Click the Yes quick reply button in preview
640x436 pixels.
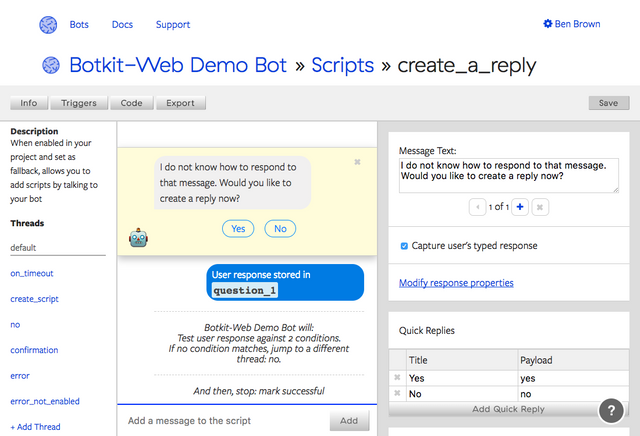[238, 229]
